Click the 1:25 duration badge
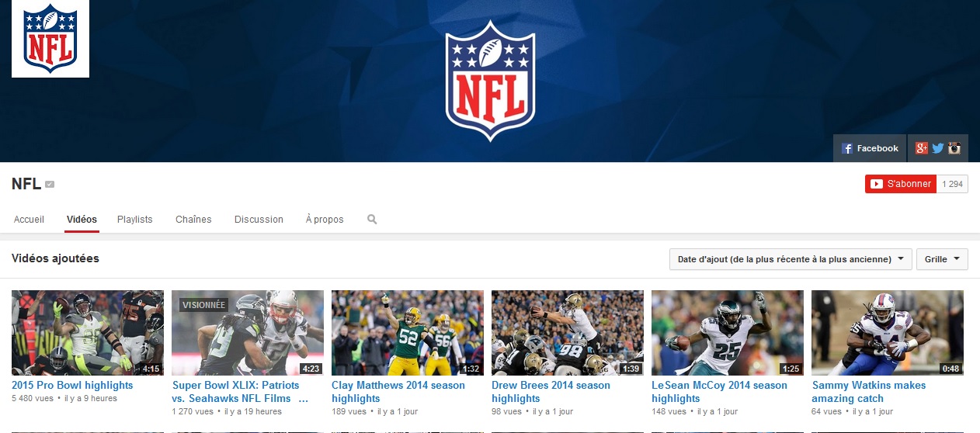 coord(791,369)
